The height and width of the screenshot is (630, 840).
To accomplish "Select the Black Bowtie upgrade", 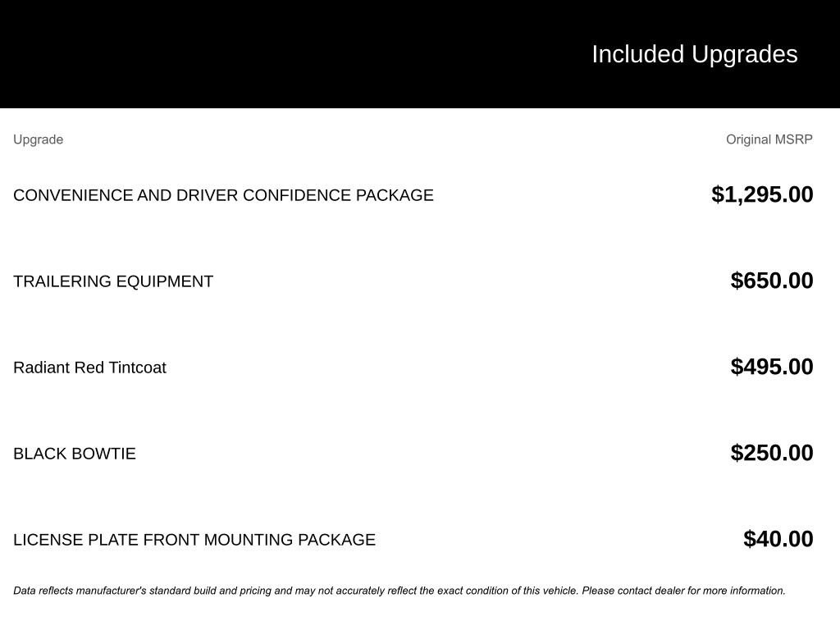I will [75, 454].
